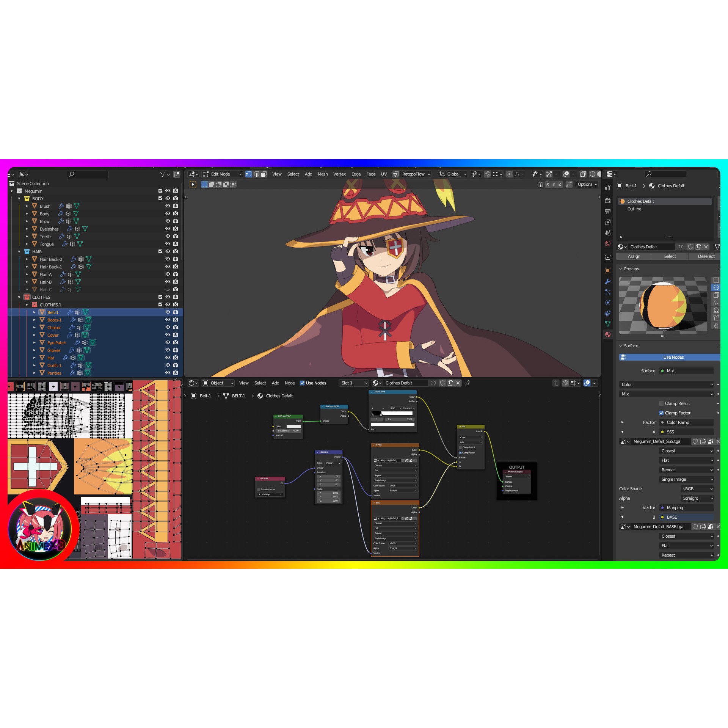Image resolution: width=728 pixels, height=728 pixels.
Task: Open the Material Properties sphere tab
Action: pyautogui.click(x=608, y=334)
